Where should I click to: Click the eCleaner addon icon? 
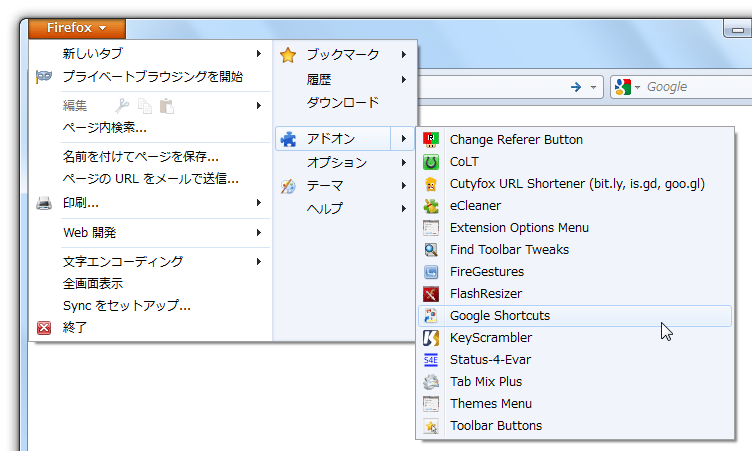click(x=431, y=206)
